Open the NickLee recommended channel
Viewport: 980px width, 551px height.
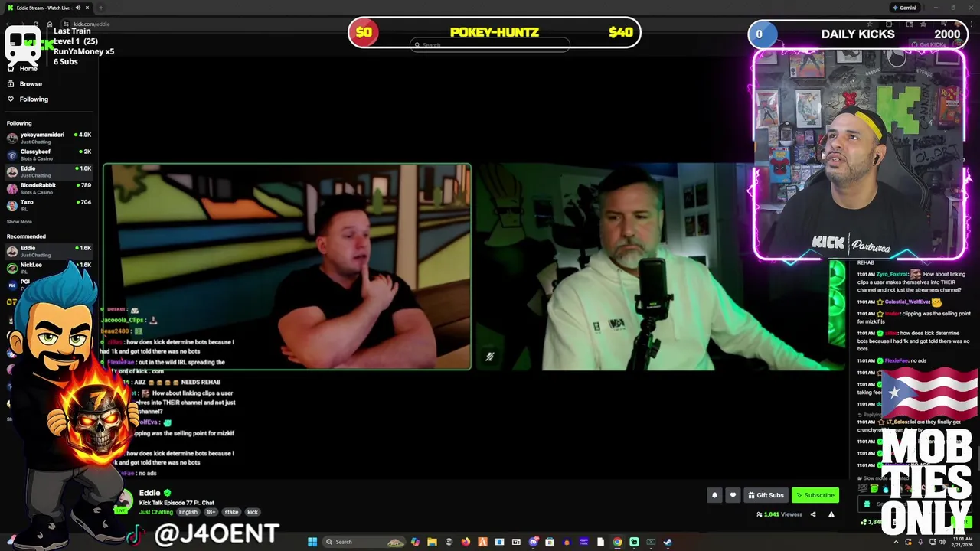48,268
